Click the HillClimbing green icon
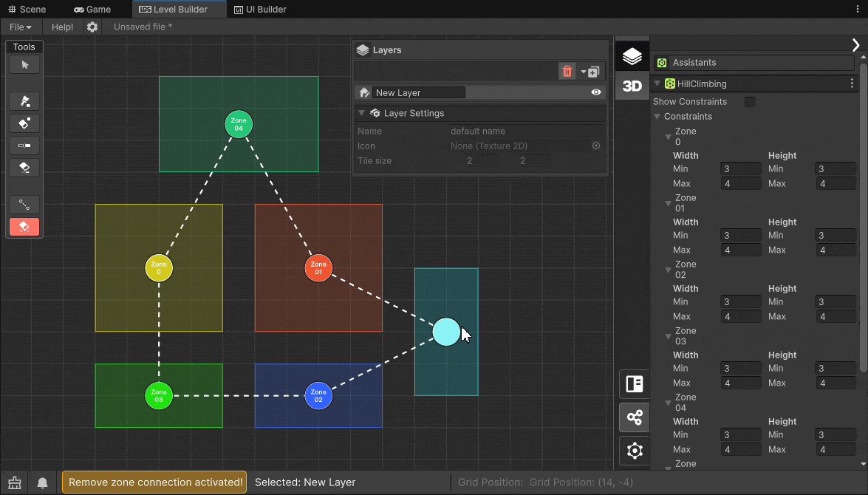Viewport: 868px width, 495px height. pyautogui.click(x=670, y=83)
